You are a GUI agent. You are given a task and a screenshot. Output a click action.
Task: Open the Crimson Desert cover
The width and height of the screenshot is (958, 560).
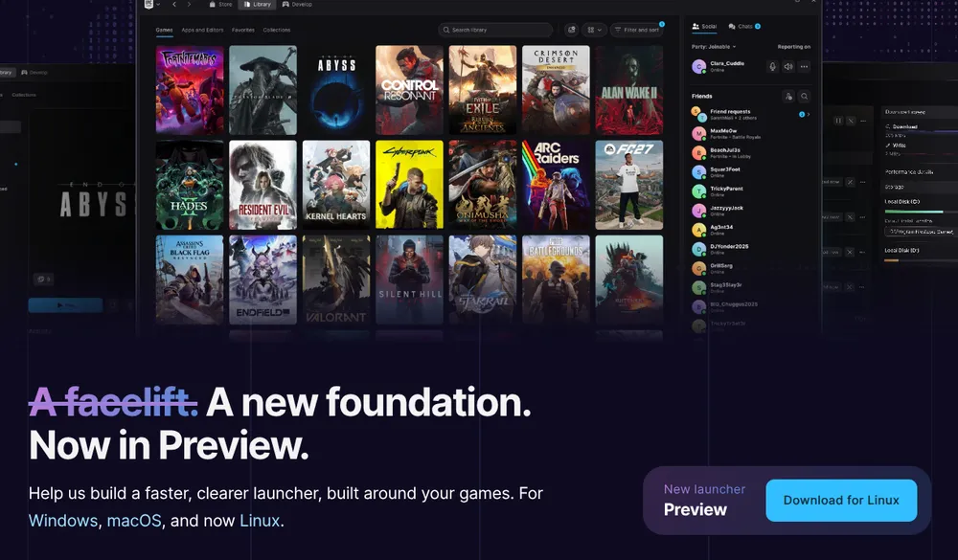pyautogui.click(x=556, y=90)
